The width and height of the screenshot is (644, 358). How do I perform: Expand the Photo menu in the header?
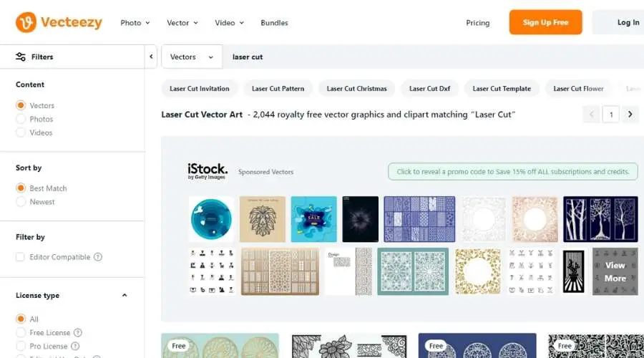tap(135, 23)
